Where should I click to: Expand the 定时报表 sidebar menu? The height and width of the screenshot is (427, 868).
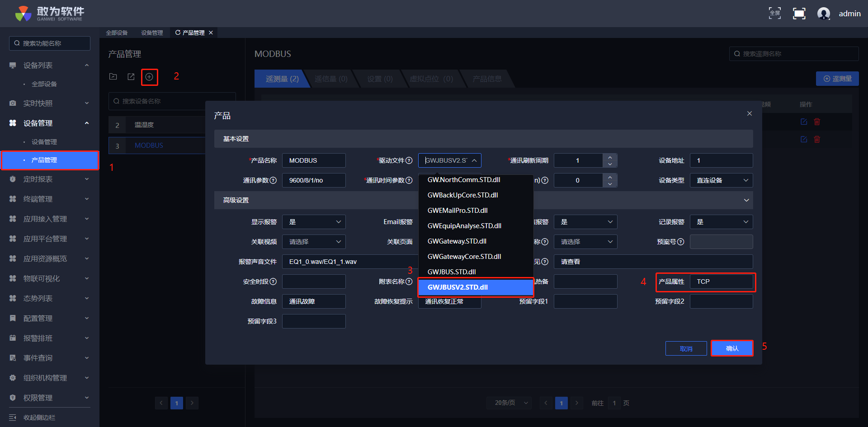[50, 179]
